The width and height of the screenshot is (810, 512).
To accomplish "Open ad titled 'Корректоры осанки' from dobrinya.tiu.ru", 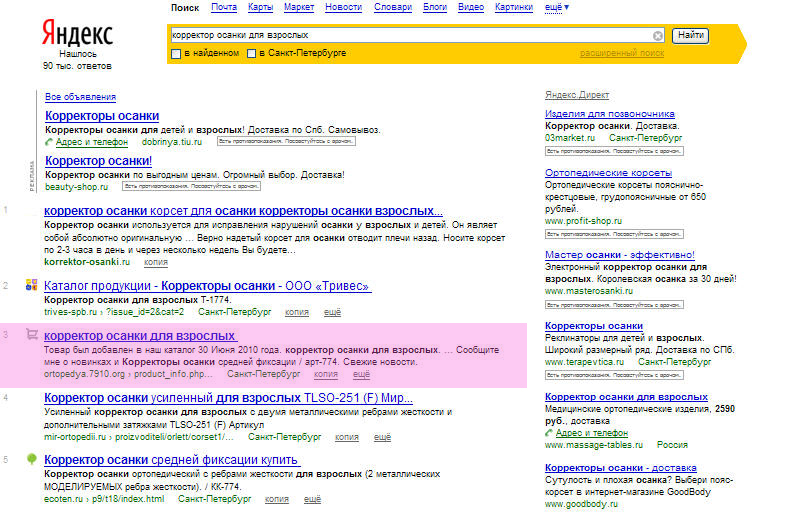I will click(102, 116).
